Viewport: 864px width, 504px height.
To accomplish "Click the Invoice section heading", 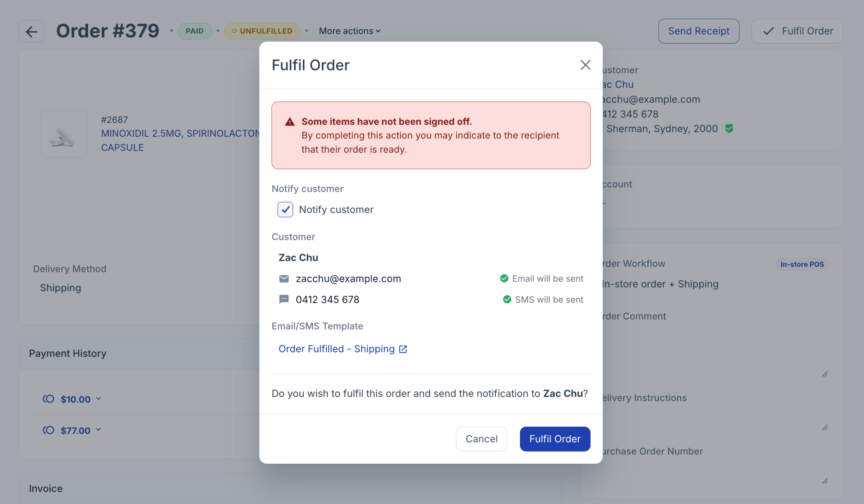I will (x=45, y=489).
